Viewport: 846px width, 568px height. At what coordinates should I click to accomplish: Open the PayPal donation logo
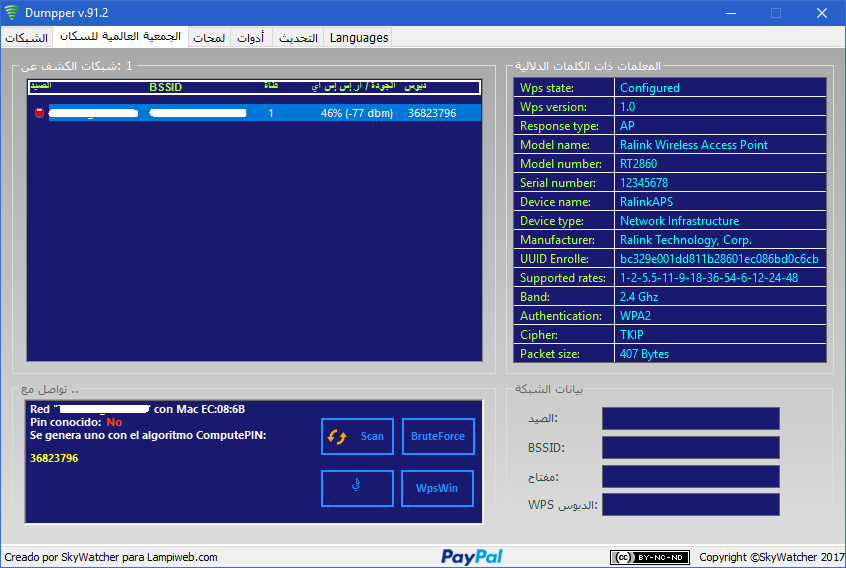(x=472, y=557)
